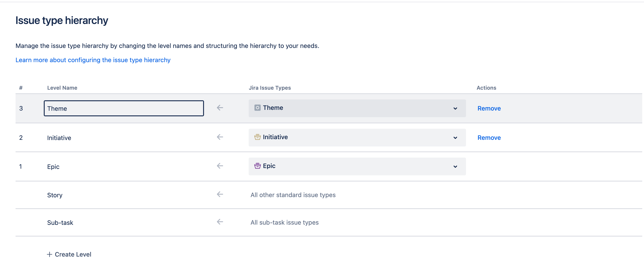Open the Initiative issue type dropdown
644x269 pixels.
357,137
